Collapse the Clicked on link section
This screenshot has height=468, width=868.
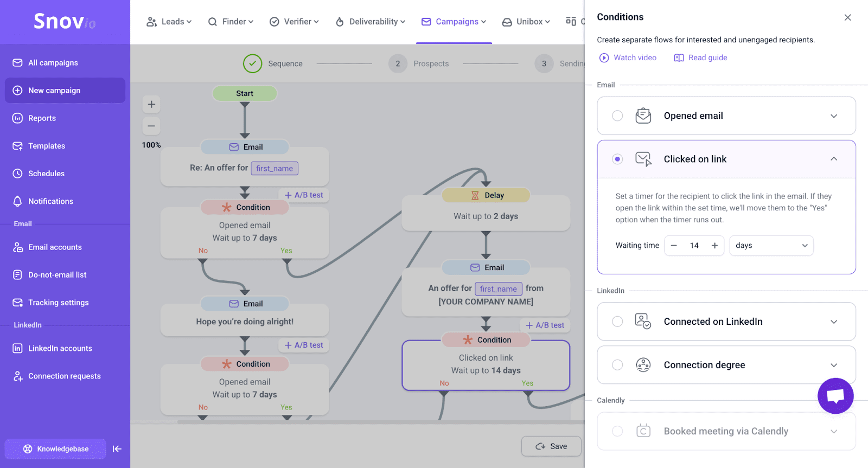coord(834,159)
